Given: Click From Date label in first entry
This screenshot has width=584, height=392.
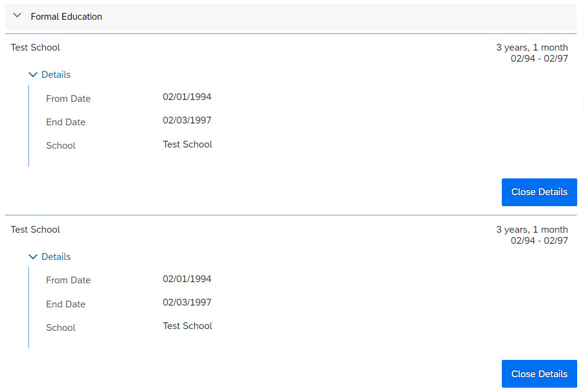Looking at the screenshot, I should (68, 99).
